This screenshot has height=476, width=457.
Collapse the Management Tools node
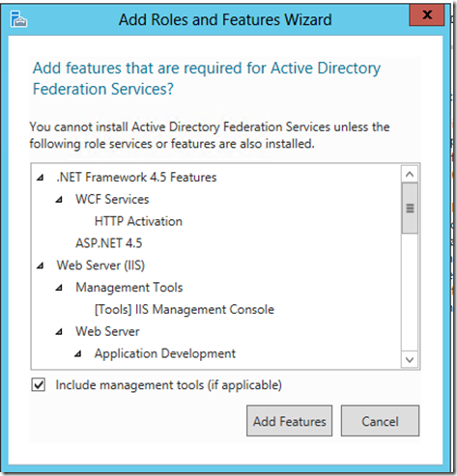click(x=59, y=288)
